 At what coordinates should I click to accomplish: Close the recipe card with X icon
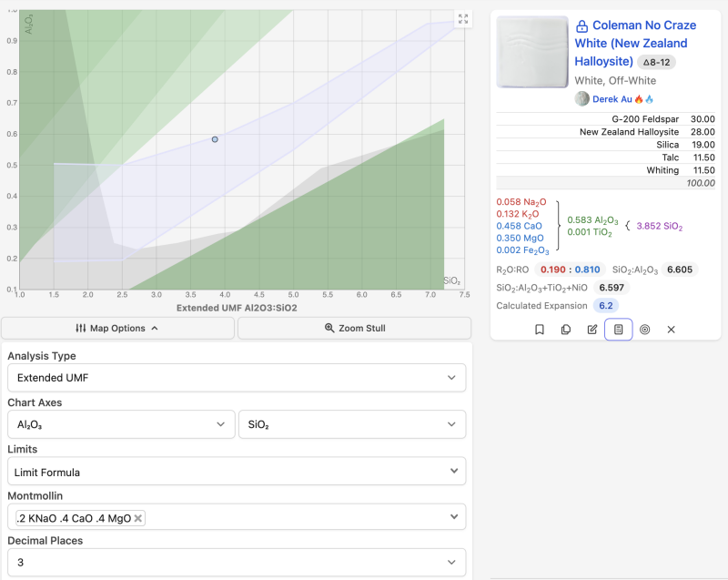[x=672, y=330]
